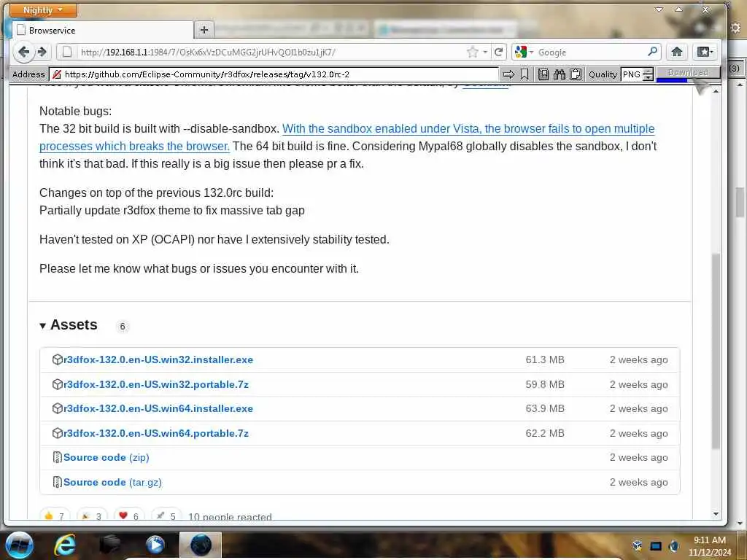This screenshot has height=560, width=747.
Task: Go back with the back arrow
Action: (23, 52)
